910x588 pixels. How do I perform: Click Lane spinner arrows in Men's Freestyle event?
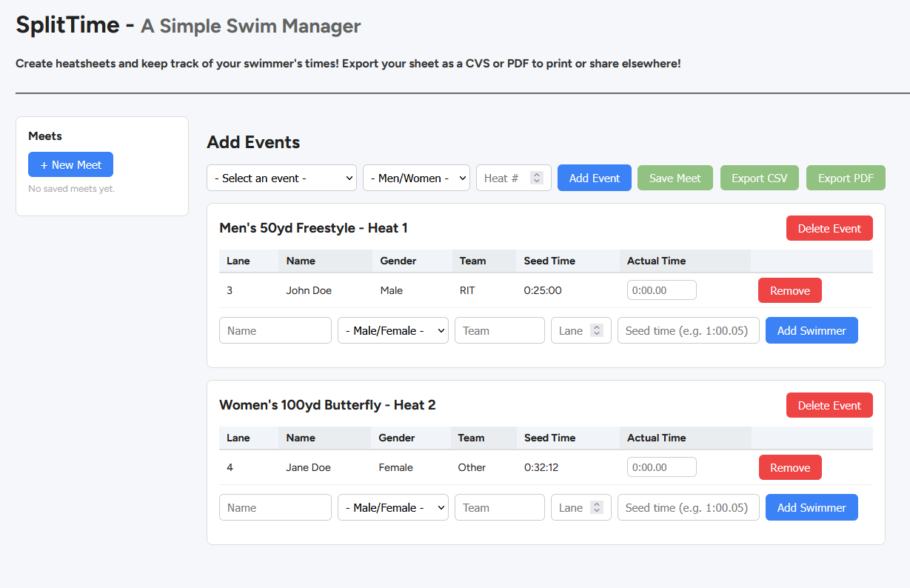click(597, 330)
